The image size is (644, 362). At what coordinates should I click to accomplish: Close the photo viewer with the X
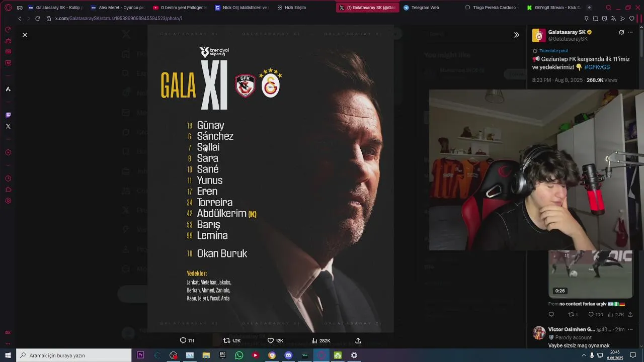tap(25, 35)
